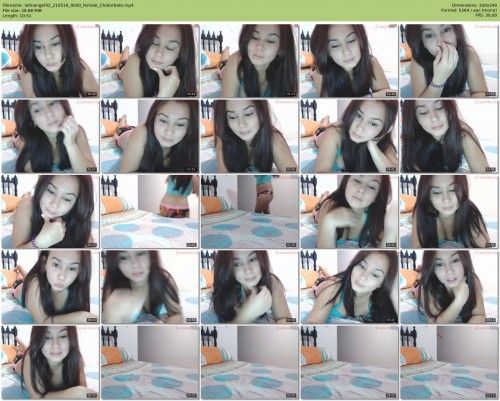Select thumbnail showing hand with purple bracelet
The image size is (500, 401).
tap(450, 61)
